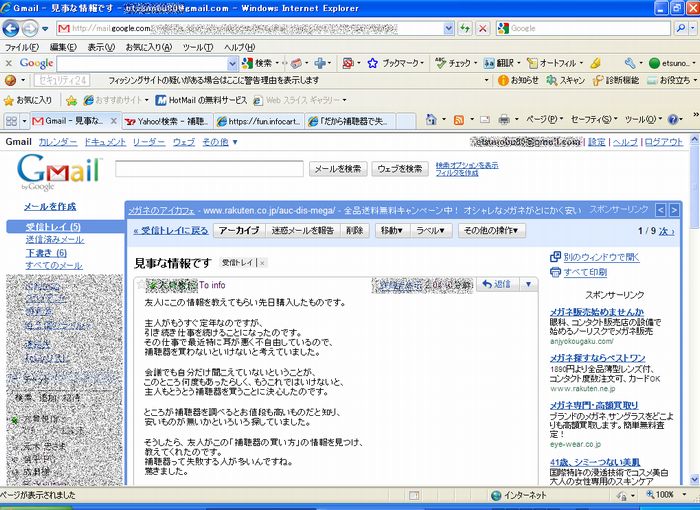Click the オートフィル autofill icon
The width and height of the screenshot is (700, 510).
tap(532, 63)
